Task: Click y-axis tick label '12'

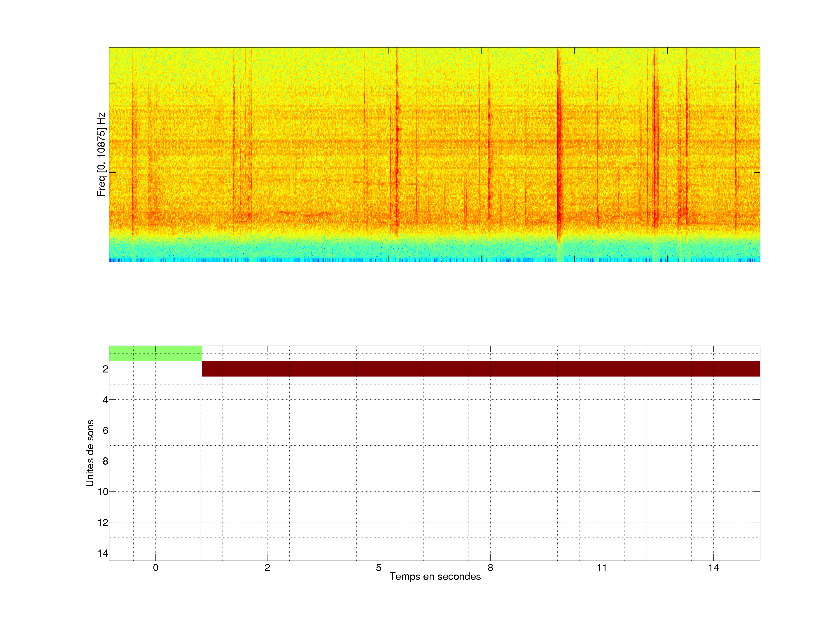Action: click(x=103, y=523)
